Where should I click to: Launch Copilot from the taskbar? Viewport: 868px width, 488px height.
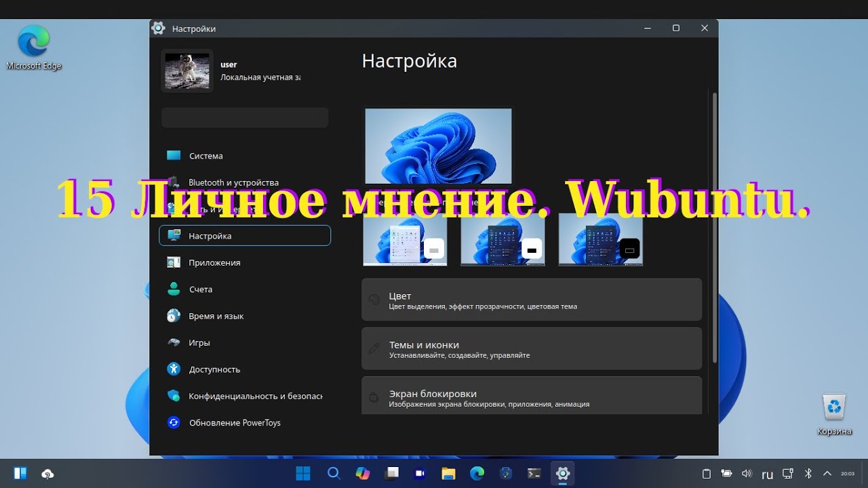363,473
